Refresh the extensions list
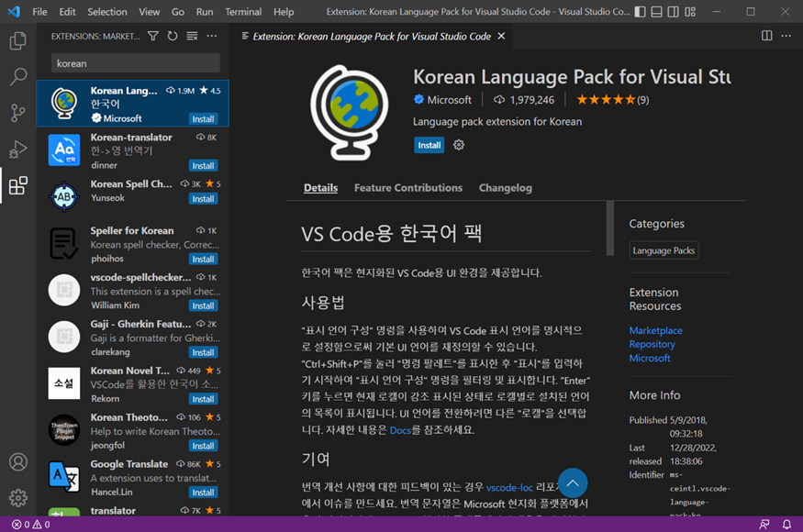Image resolution: width=803 pixels, height=532 pixels. (x=173, y=36)
